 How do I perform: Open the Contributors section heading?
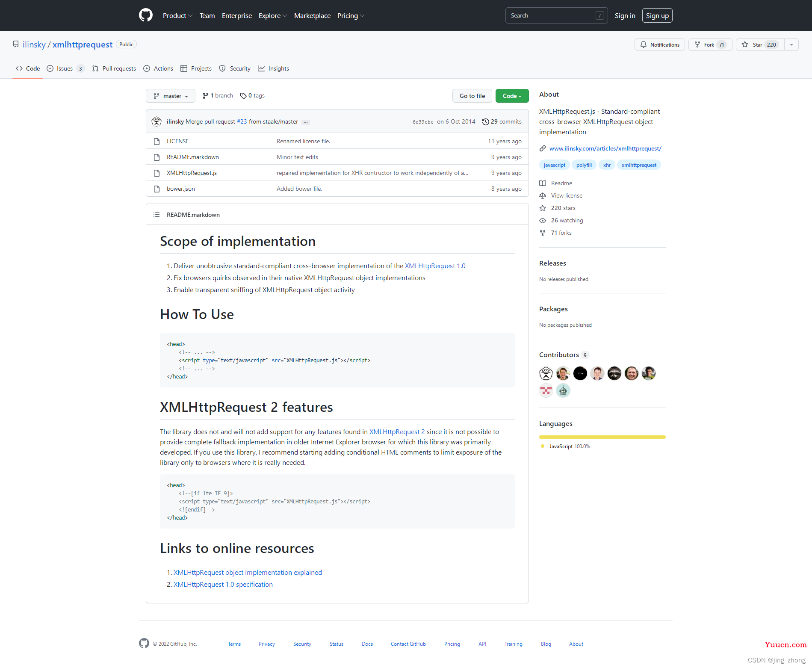coord(564,355)
